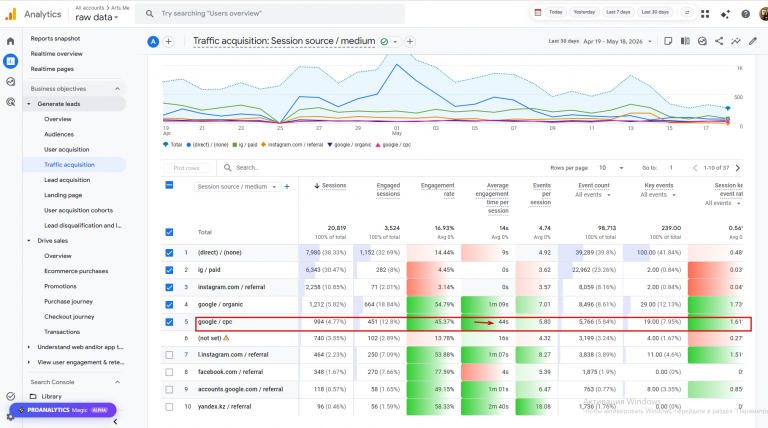Open the Reports icon in left rail
768x428 pixels.
point(10,61)
